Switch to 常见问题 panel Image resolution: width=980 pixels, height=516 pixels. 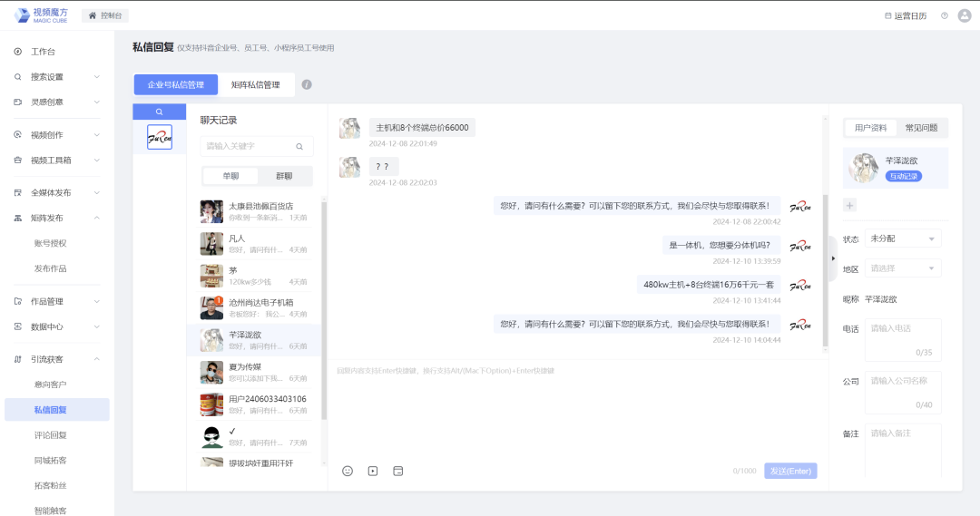pos(922,128)
